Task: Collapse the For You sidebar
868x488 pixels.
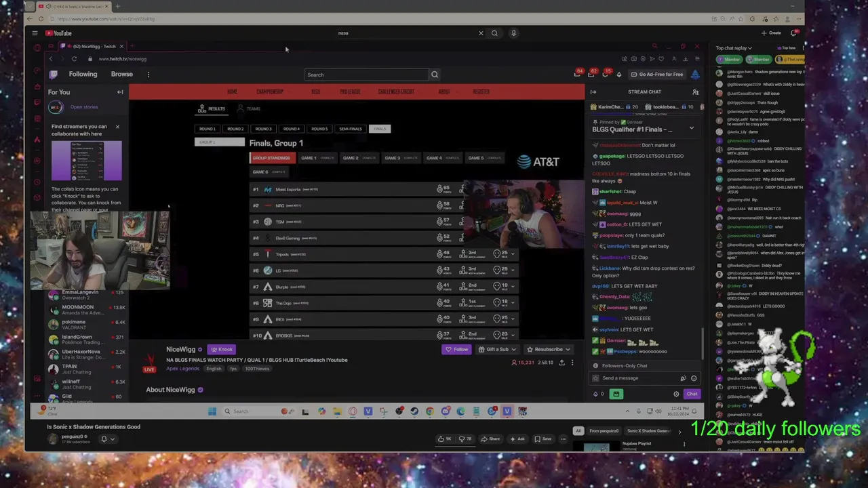Action: click(120, 92)
